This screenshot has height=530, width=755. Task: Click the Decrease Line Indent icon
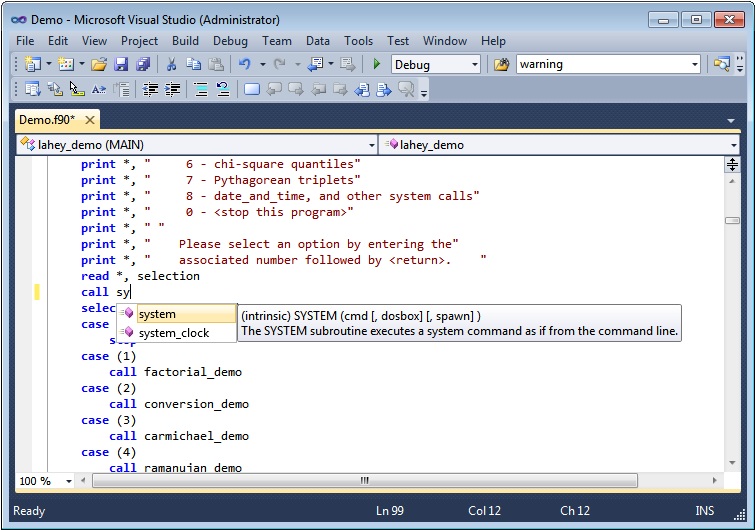pyautogui.click(x=150, y=90)
